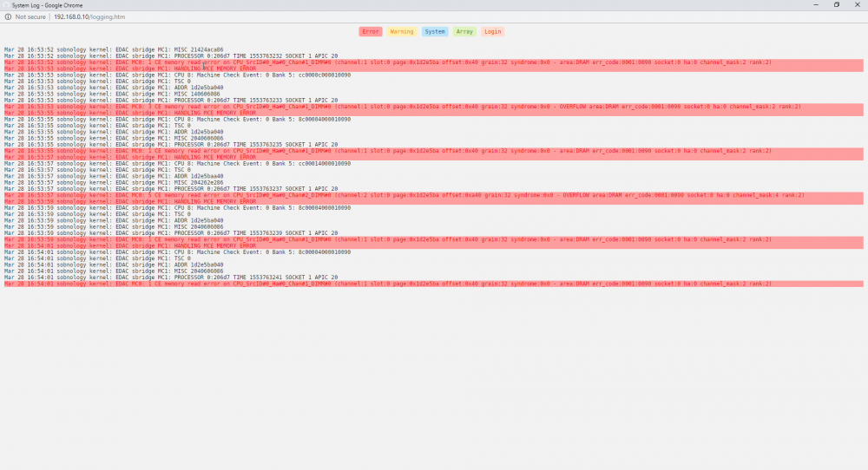Select the red '5 CE memory read error' Chan#2 line
The image size is (868, 470).
tap(433, 195)
